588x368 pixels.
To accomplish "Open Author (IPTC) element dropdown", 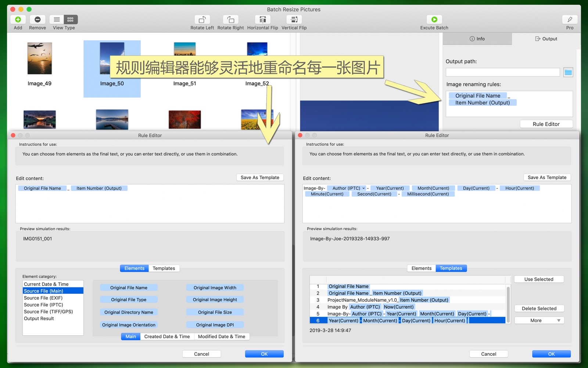I will (x=363, y=188).
